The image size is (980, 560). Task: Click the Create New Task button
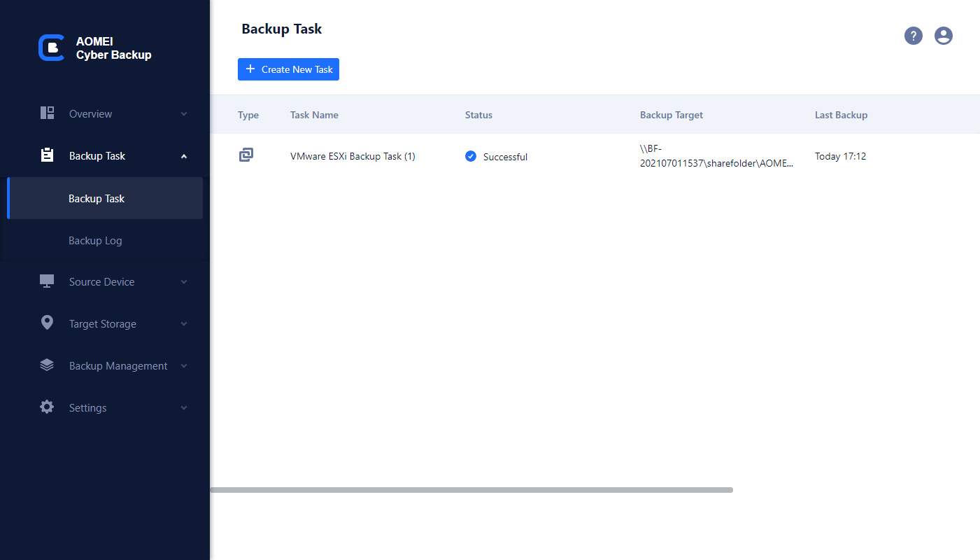pos(288,69)
